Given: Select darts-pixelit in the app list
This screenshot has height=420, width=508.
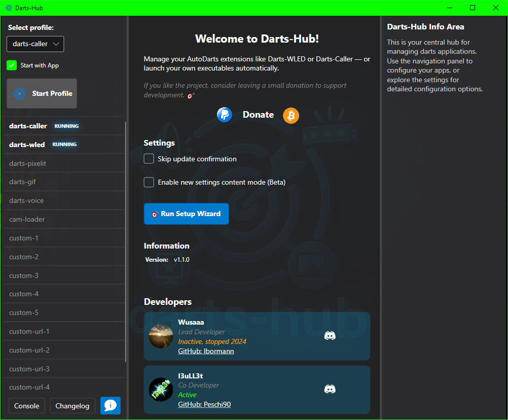Looking at the screenshot, I should [64, 163].
